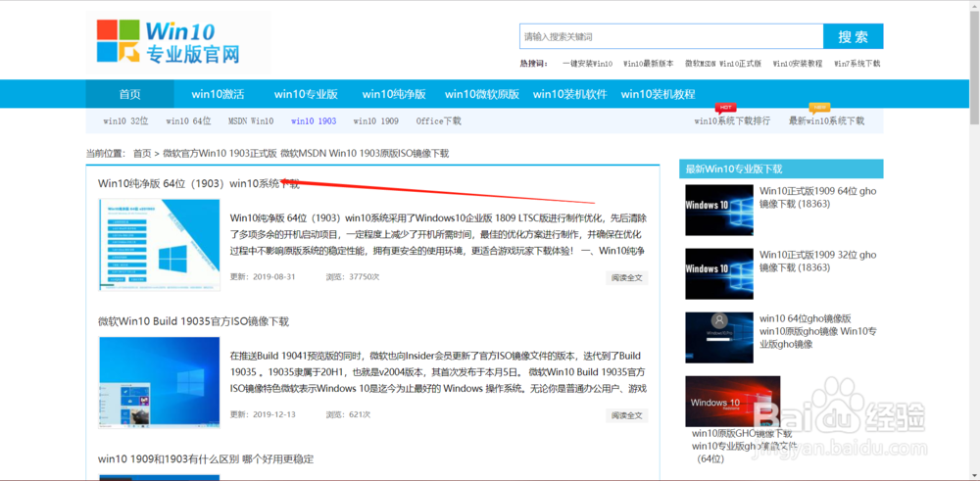Viewport: 980px width, 481px height.
Task: Click thumbnail for win10 64位gho镜像版
Action: coord(719,337)
